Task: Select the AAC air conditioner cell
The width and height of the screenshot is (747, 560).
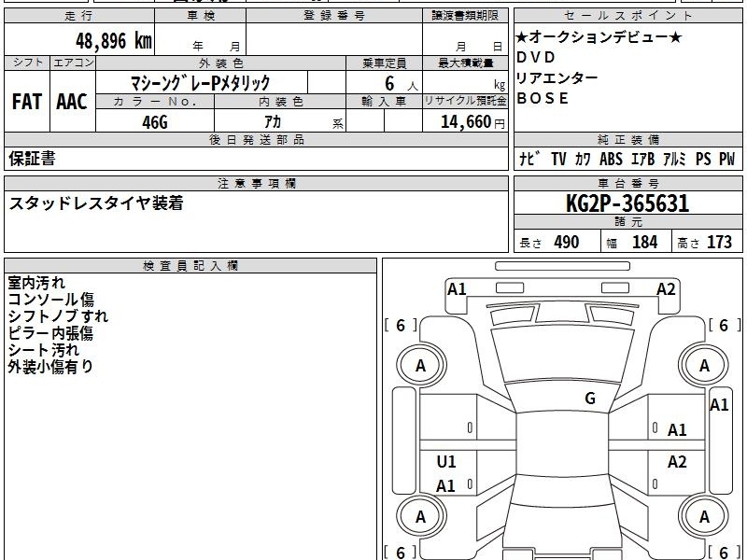Action: click(x=72, y=102)
